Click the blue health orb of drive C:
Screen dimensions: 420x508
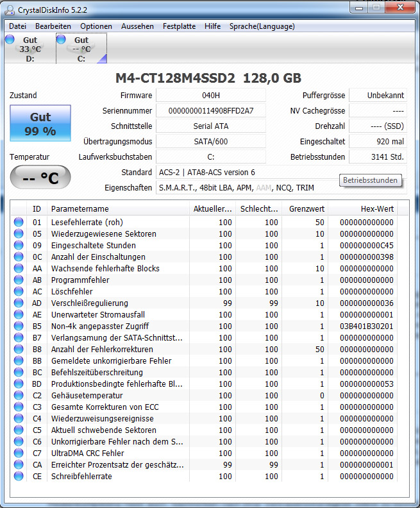tap(61, 39)
